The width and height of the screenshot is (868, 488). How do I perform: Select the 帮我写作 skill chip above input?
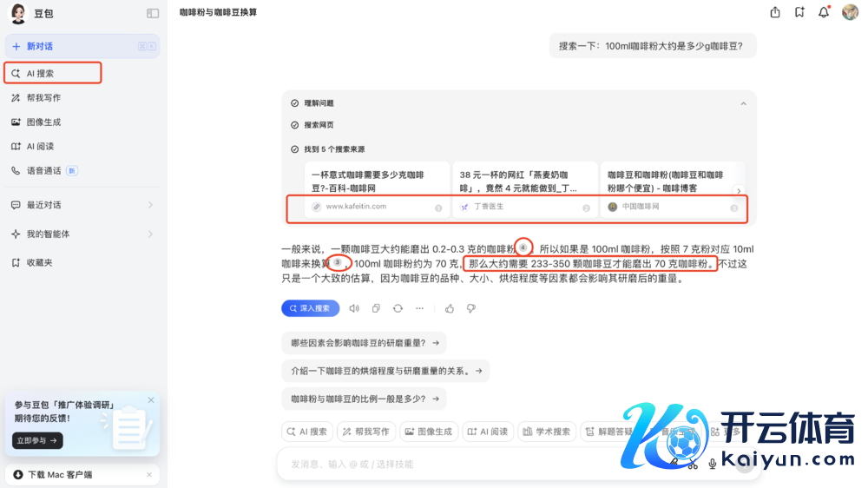coord(366,432)
